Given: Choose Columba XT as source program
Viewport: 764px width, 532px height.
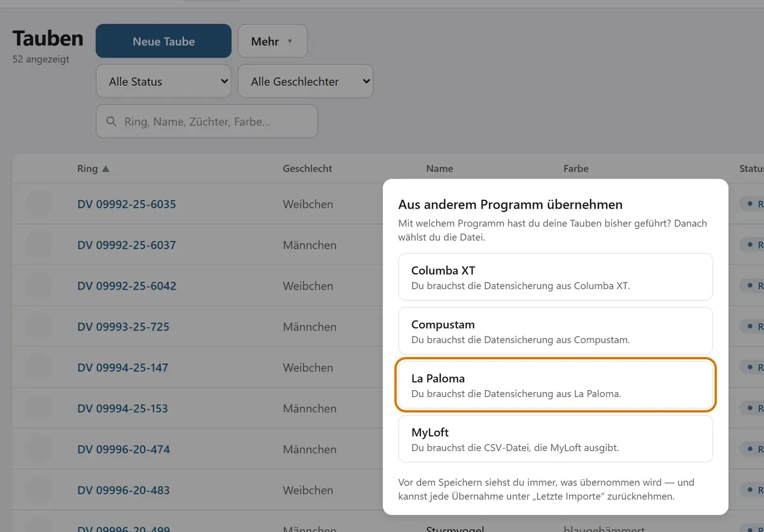Looking at the screenshot, I should click(555, 277).
